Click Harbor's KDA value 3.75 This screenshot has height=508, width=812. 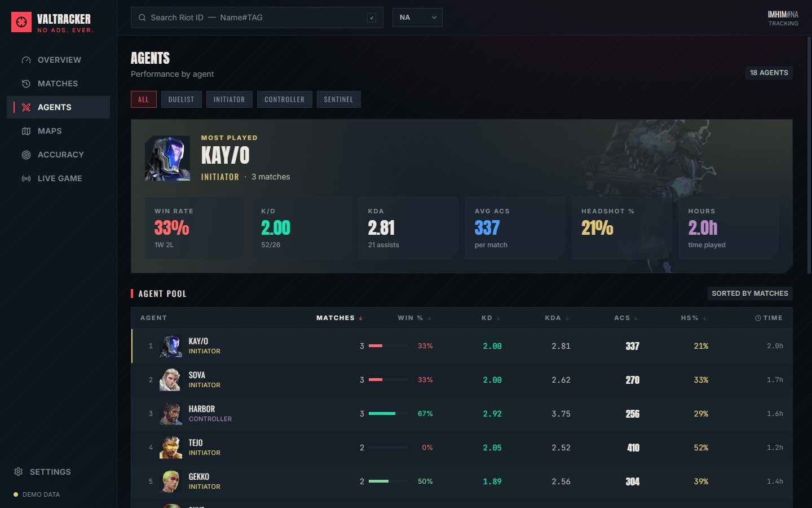coord(561,414)
